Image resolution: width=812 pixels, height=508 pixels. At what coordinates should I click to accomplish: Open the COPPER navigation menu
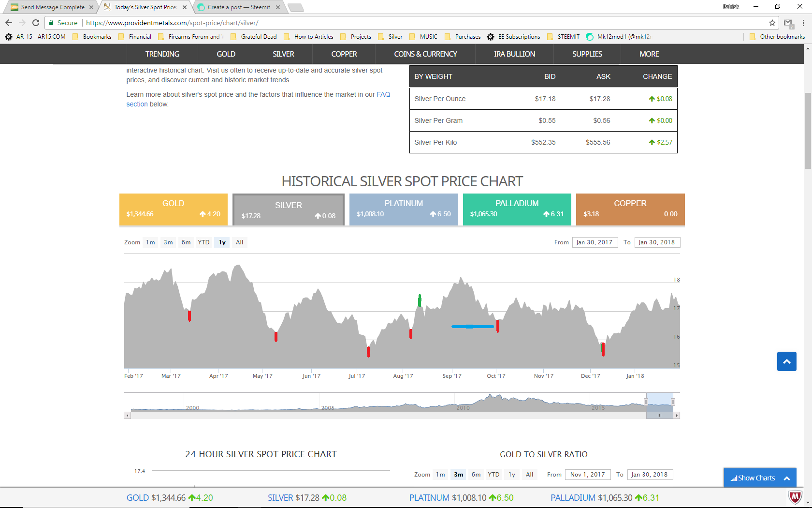coord(344,54)
